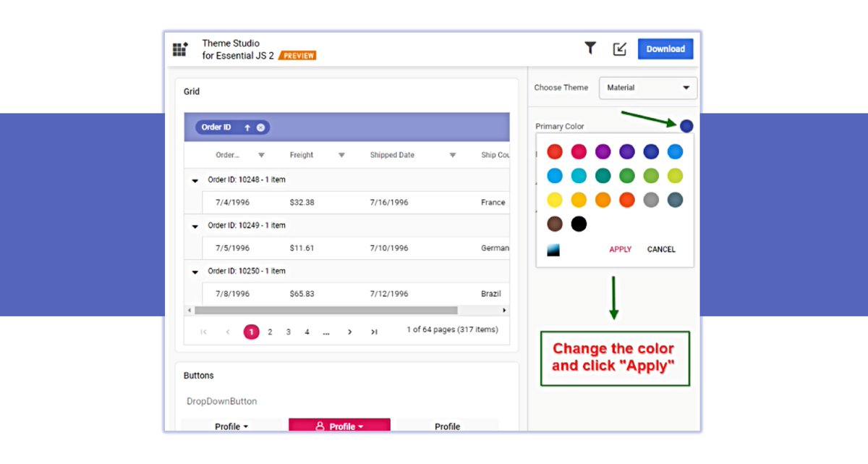868x464 pixels.
Task: Sort by the Shipped Date column header
Action: 392,155
